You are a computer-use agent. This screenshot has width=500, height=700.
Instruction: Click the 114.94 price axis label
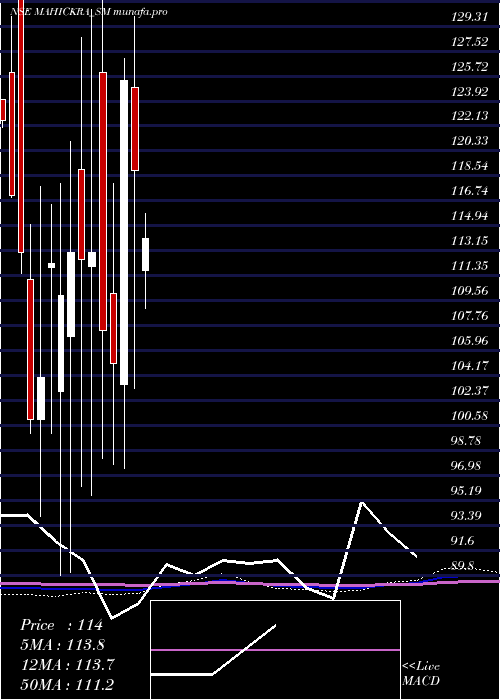click(x=470, y=216)
